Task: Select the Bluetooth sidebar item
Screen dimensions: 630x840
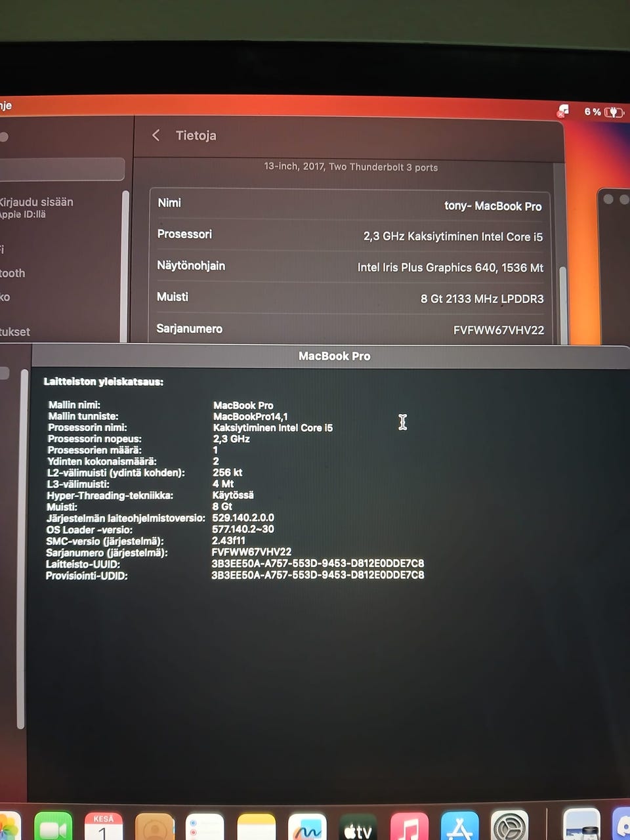Action: pos(12,273)
